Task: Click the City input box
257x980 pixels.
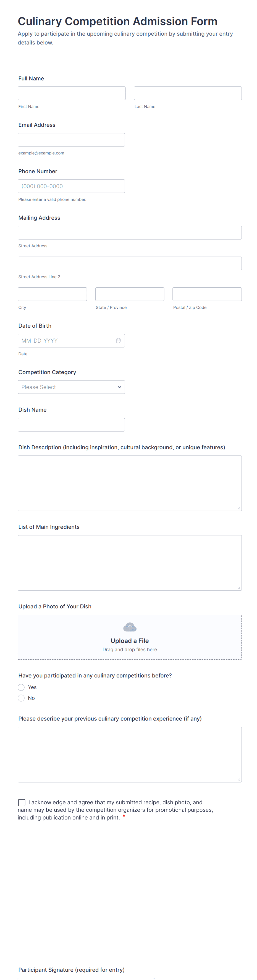Action: [x=52, y=294]
